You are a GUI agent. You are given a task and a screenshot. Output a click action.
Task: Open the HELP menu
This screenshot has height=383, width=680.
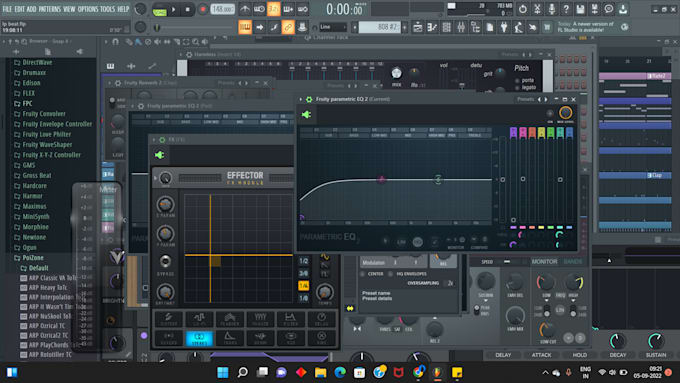coord(123,9)
